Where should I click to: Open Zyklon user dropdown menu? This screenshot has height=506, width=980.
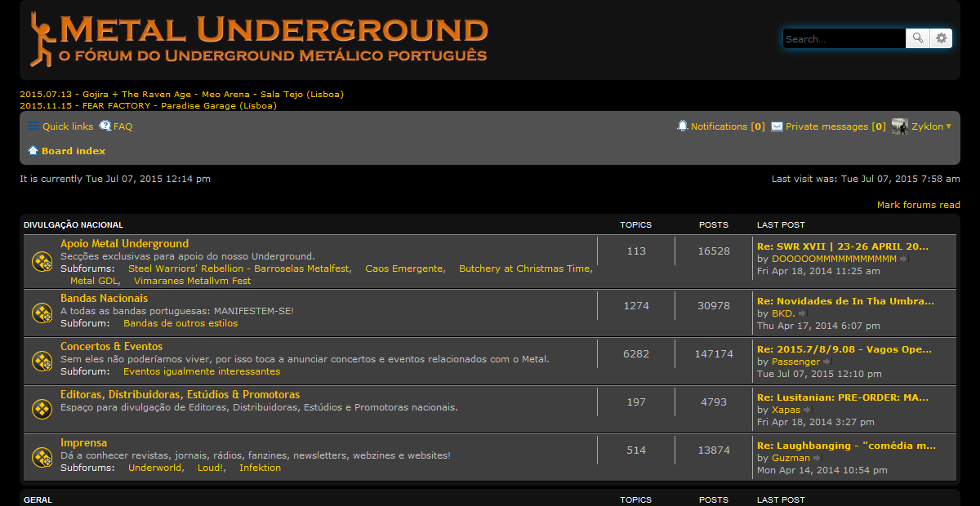tap(931, 126)
